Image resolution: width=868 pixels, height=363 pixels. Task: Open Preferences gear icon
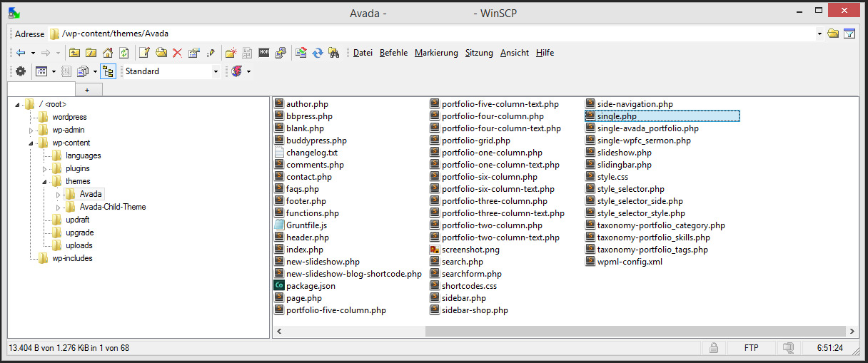pyautogui.click(x=21, y=71)
